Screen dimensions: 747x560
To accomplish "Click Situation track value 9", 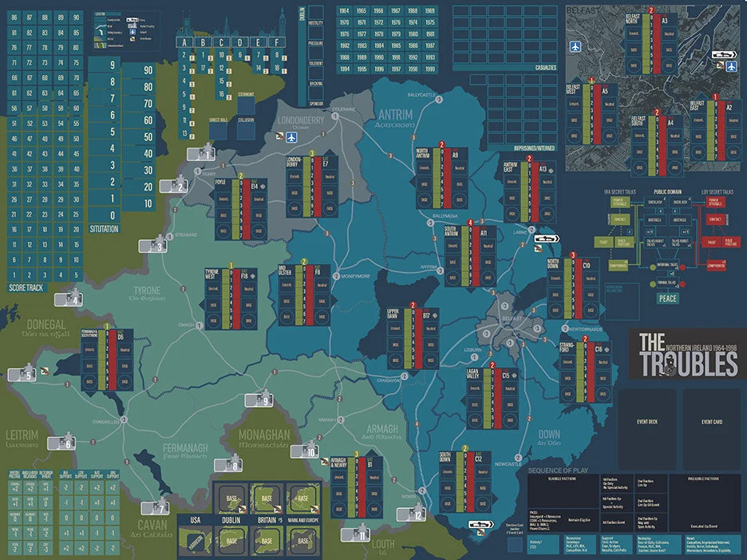I will click(x=105, y=65).
